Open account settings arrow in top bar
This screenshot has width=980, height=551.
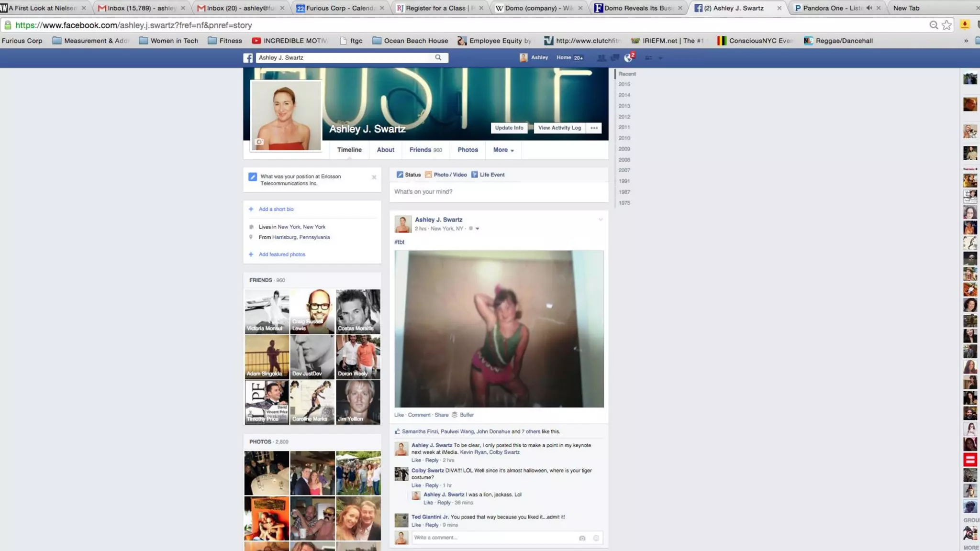660,58
